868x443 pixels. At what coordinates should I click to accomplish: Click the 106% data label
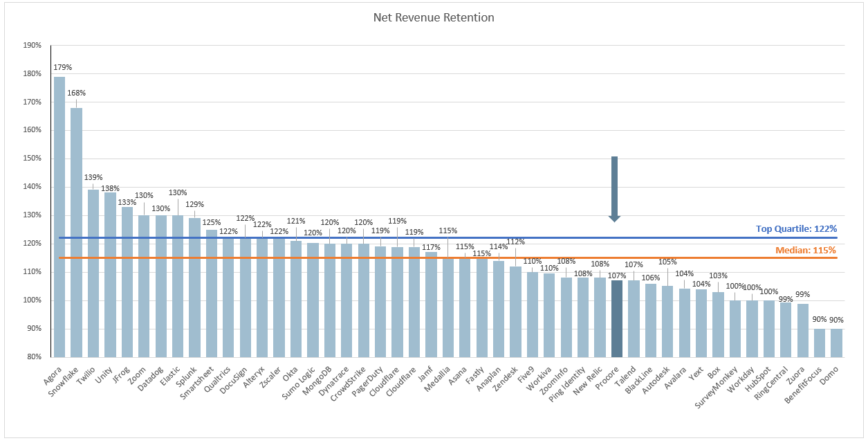(651, 277)
